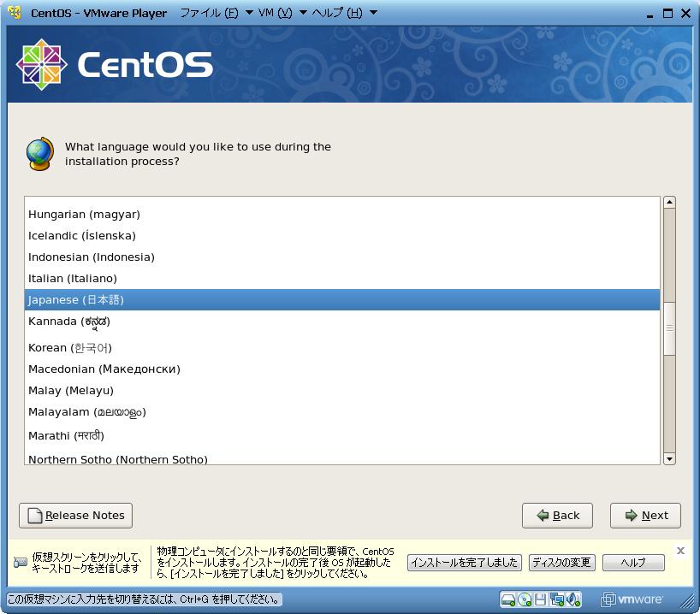This screenshot has width=700, height=614.
Task: Click the floppy drive status icon
Action: pos(542,599)
